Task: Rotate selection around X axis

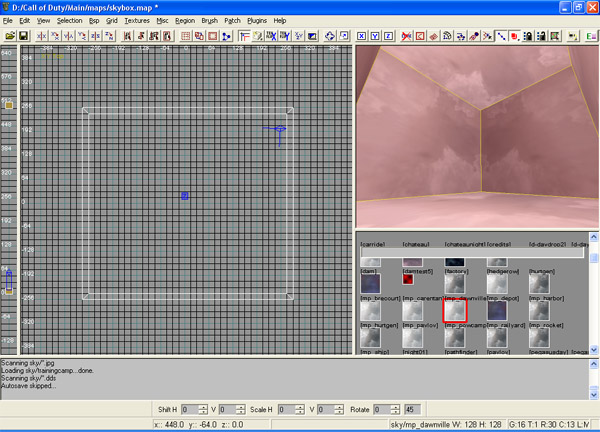Action: (55, 36)
